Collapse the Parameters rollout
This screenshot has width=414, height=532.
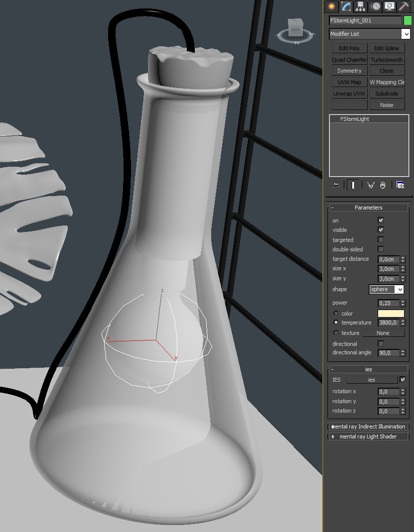click(368, 208)
